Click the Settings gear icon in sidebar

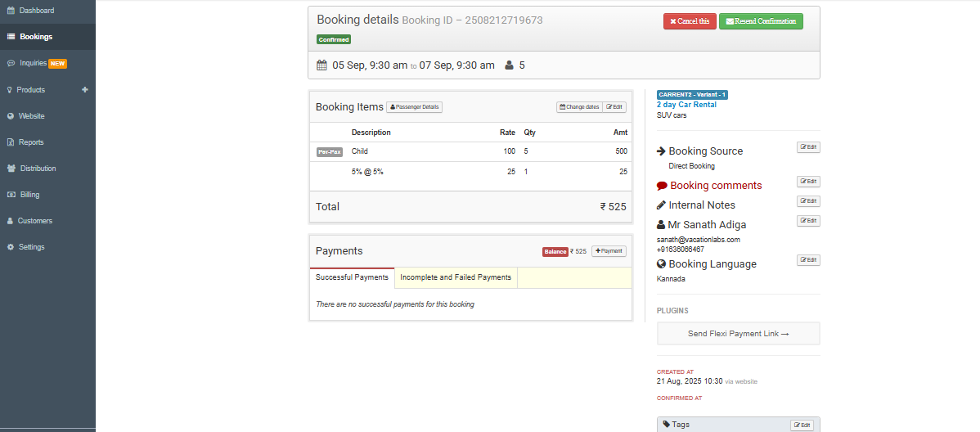(x=11, y=247)
